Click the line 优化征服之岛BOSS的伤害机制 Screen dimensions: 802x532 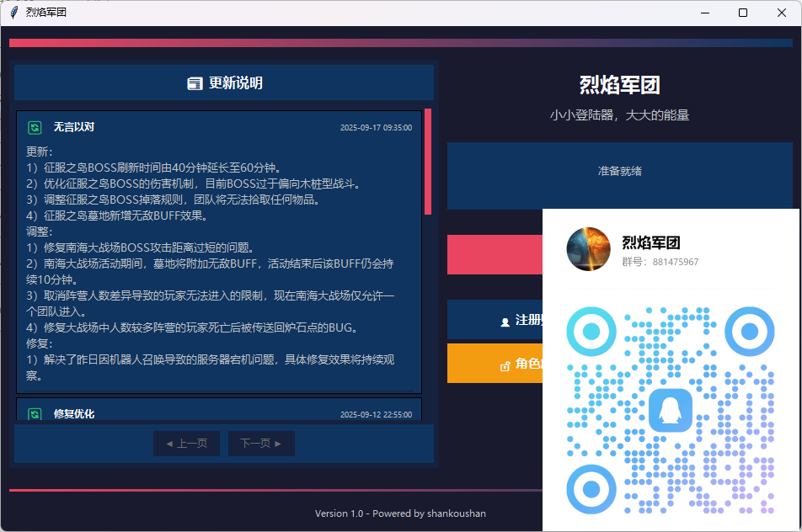195,184
